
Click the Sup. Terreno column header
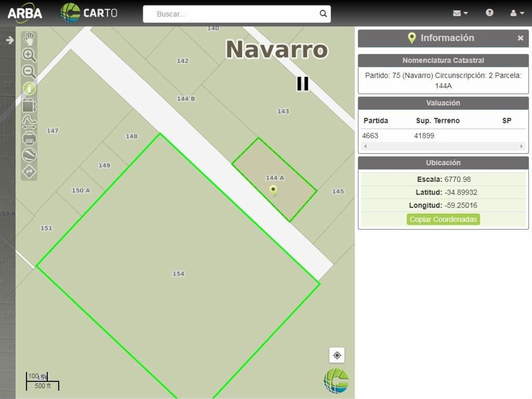[438, 121]
